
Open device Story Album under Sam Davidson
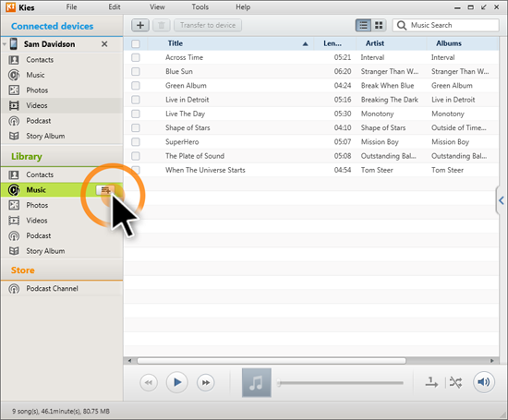[62, 136]
